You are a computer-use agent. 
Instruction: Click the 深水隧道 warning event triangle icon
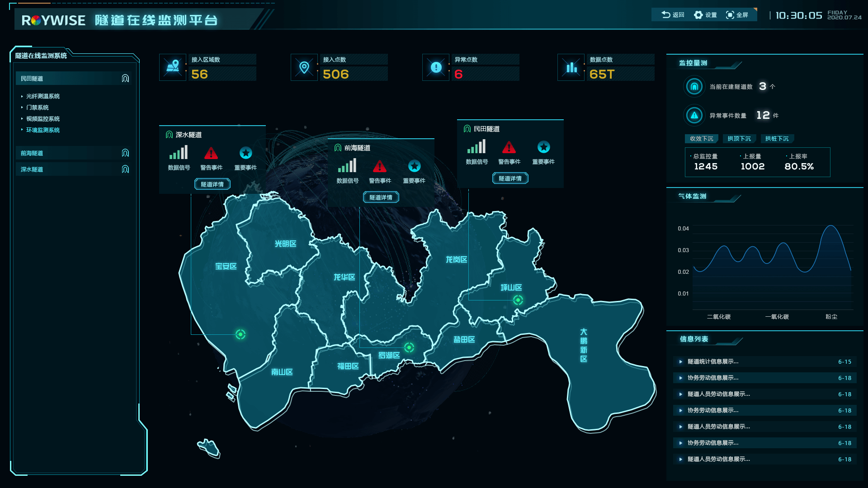pyautogui.click(x=211, y=153)
